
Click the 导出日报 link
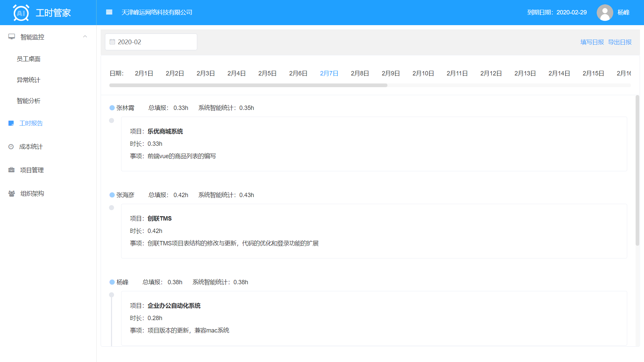[620, 42]
